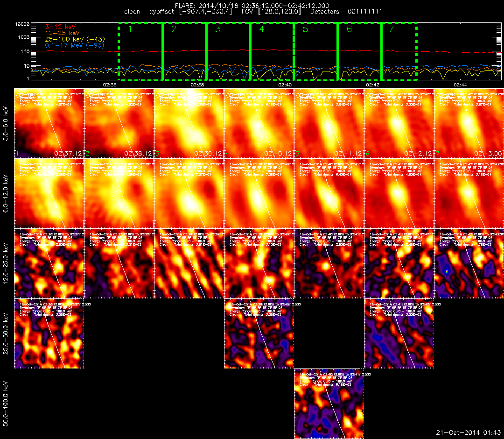504x439 pixels.
Task: Open the 12.0-25.0 keV image for interval 3
Action: tap(189, 264)
